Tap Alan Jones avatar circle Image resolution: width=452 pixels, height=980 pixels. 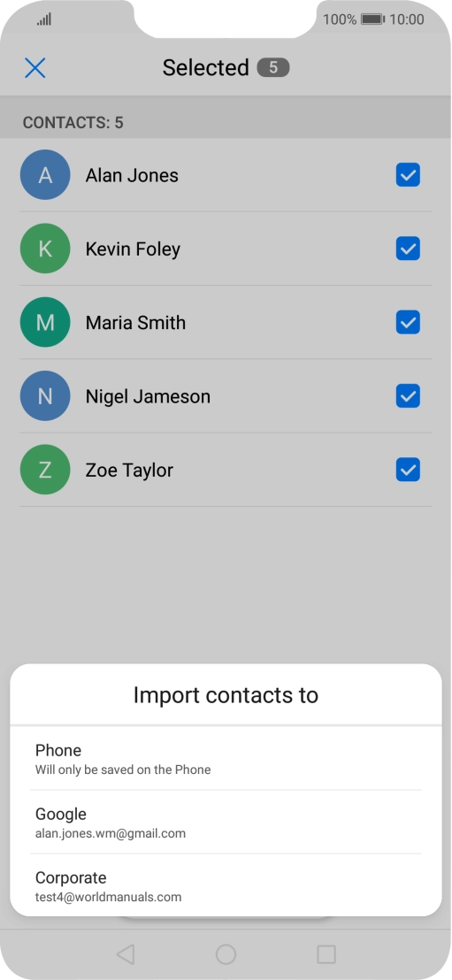45,175
